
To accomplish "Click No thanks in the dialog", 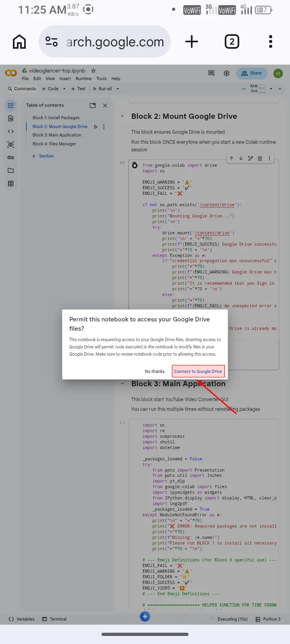I will coord(155,371).
